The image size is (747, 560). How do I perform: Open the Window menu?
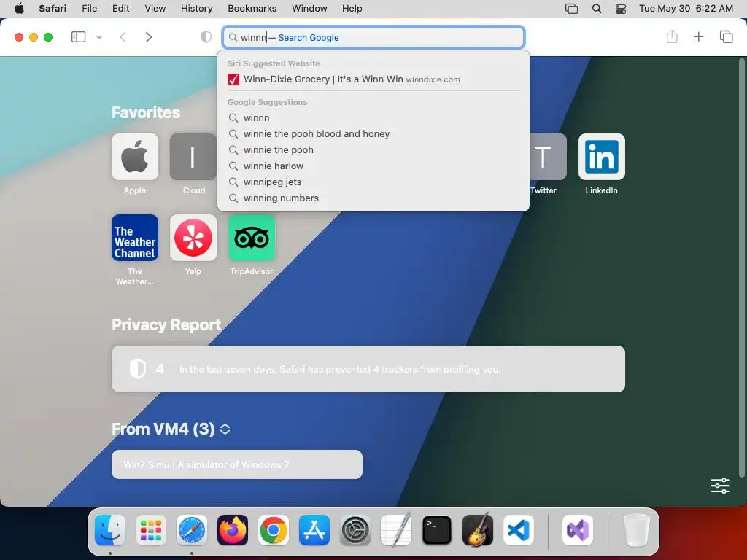(x=309, y=8)
